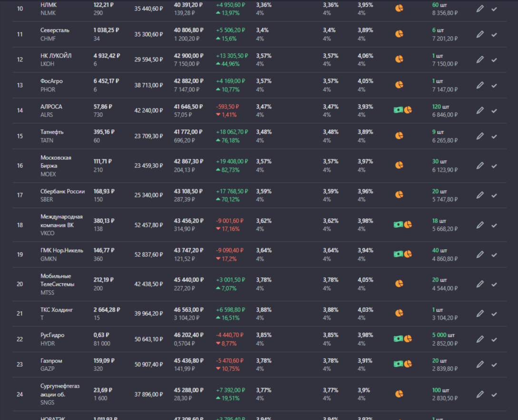Click the 5 000 шт quantity value

point(443,335)
